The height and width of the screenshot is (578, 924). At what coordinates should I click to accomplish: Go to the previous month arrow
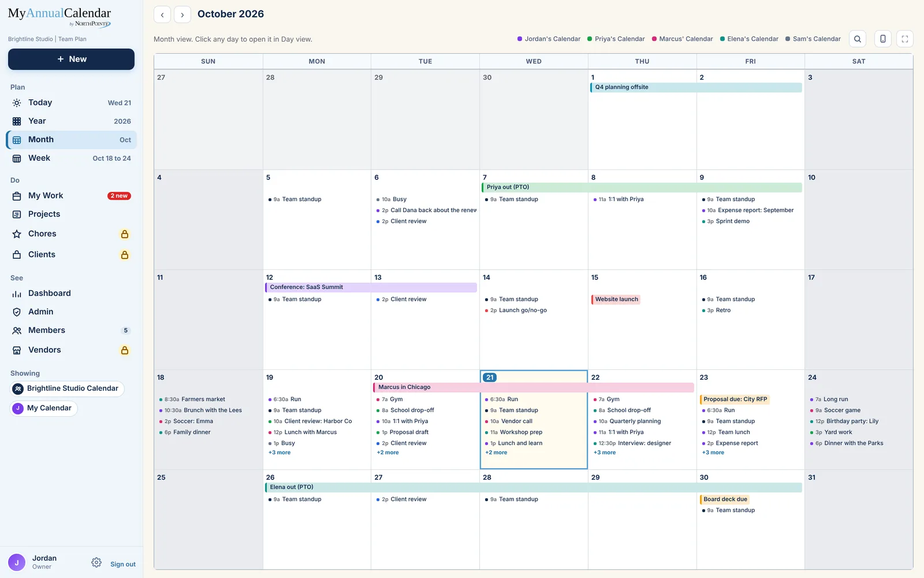pos(162,14)
